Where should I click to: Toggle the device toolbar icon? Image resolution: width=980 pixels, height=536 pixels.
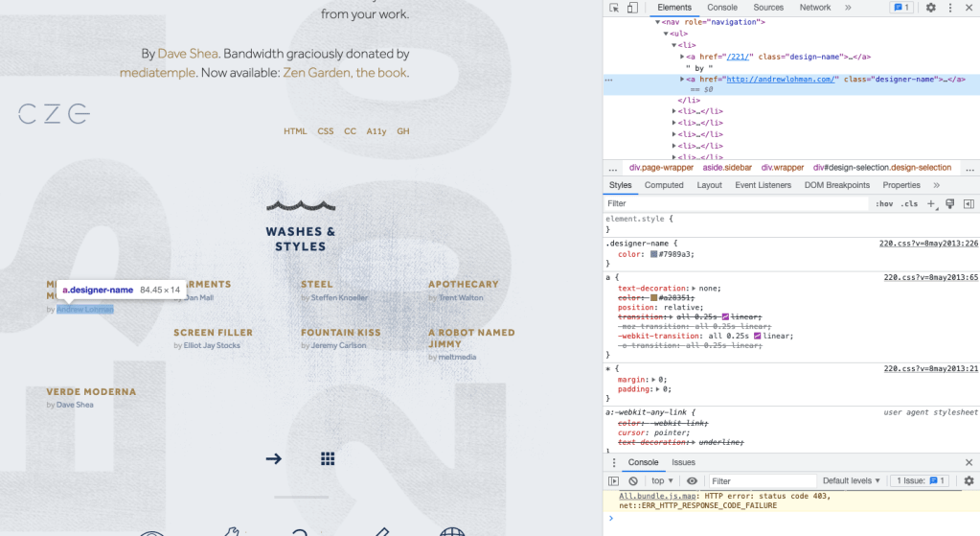pos(632,8)
